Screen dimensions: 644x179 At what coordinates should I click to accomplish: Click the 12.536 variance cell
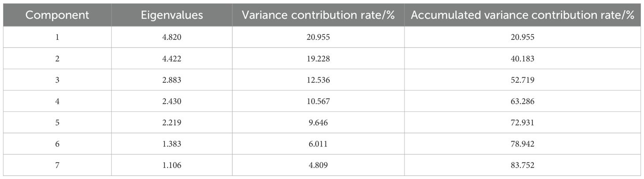tap(318, 80)
